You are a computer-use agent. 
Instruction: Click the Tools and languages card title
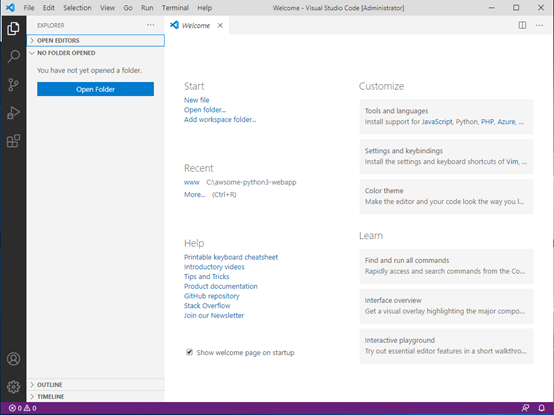coord(396,111)
